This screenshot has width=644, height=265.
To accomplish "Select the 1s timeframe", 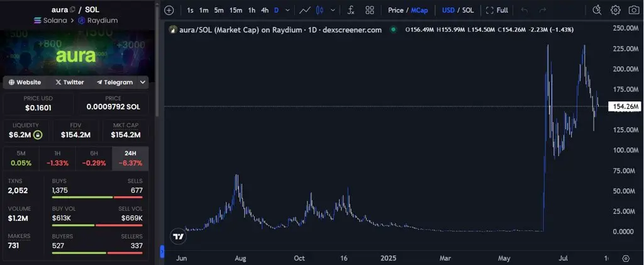I will (x=190, y=10).
